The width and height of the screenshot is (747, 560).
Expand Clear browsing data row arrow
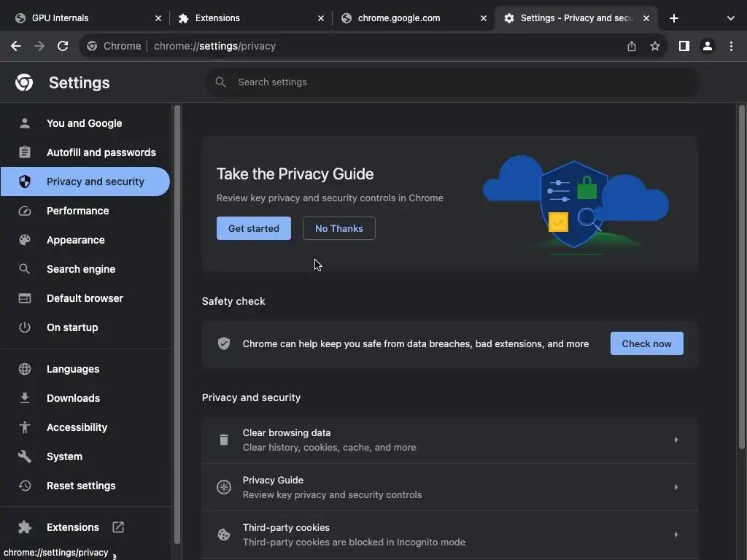[x=676, y=440]
